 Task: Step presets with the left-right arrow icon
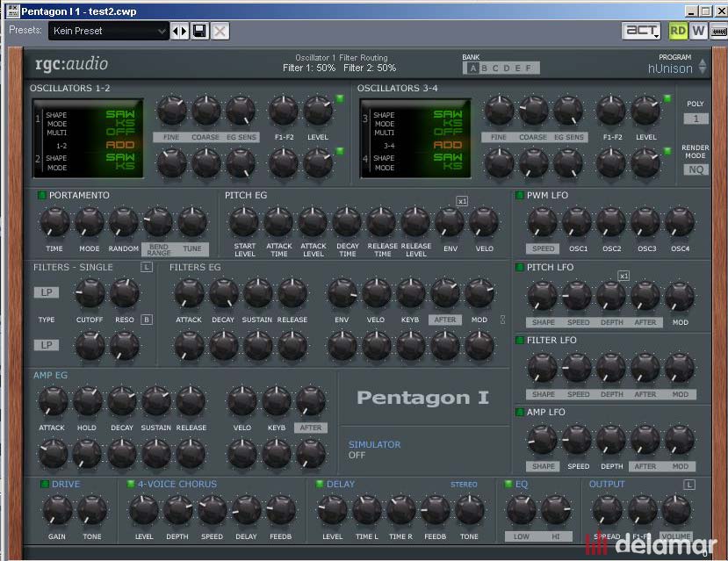180,31
